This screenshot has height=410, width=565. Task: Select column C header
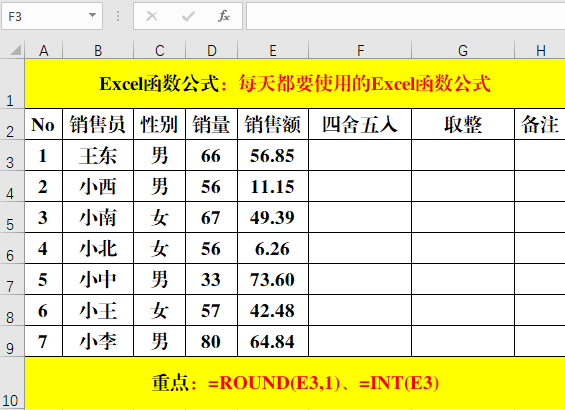click(160, 50)
